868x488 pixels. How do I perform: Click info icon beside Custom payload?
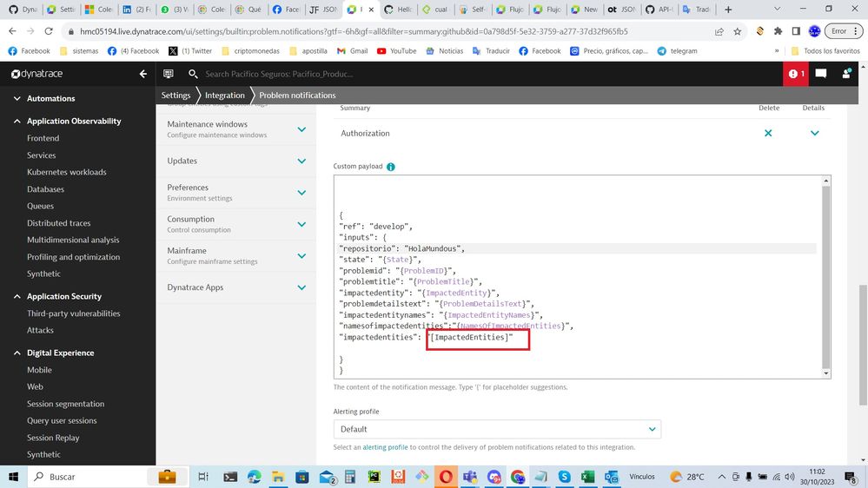pos(391,167)
